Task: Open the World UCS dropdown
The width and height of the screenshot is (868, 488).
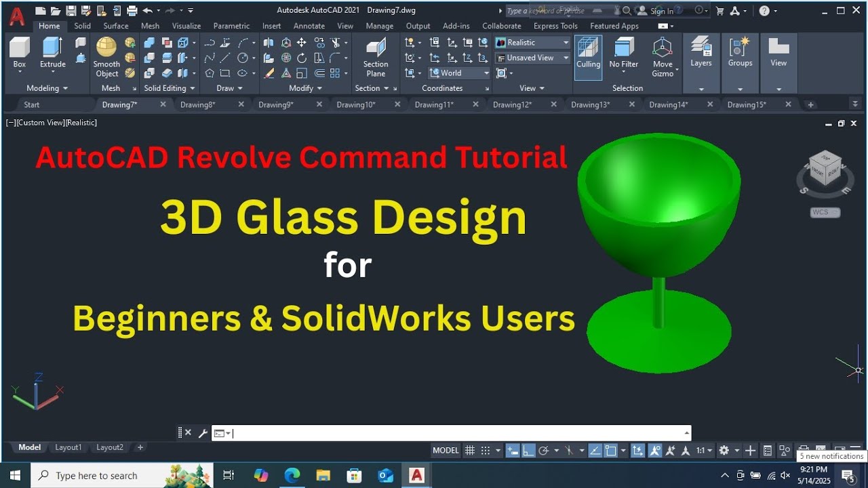Action: click(x=458, y=73)
